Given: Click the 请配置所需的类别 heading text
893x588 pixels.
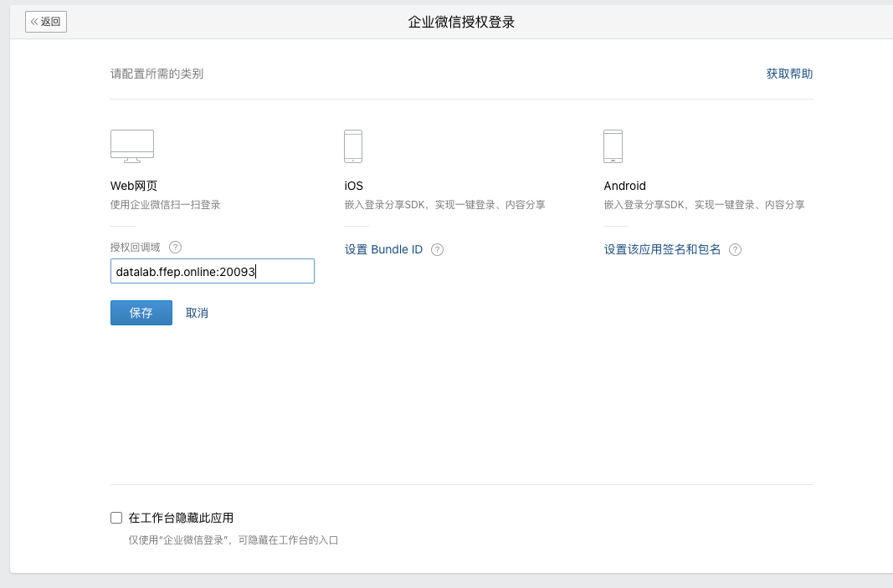Looking at the screenshot, I should click(157, 74).
